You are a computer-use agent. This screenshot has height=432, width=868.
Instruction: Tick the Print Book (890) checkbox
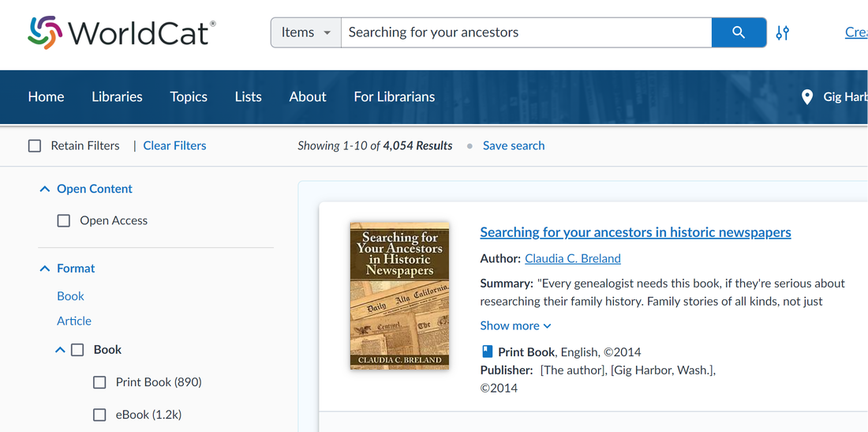pyautogui.click(x=99, y=383)
